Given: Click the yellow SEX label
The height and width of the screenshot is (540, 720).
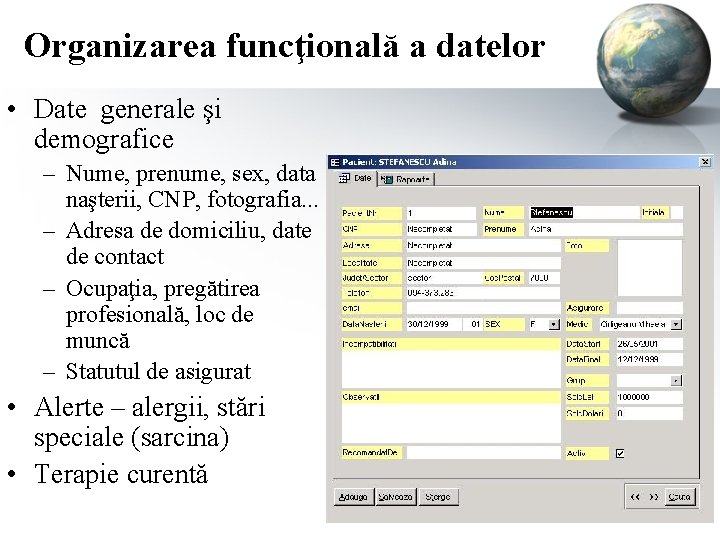Looking at the screenshot, I should [503, 324].
